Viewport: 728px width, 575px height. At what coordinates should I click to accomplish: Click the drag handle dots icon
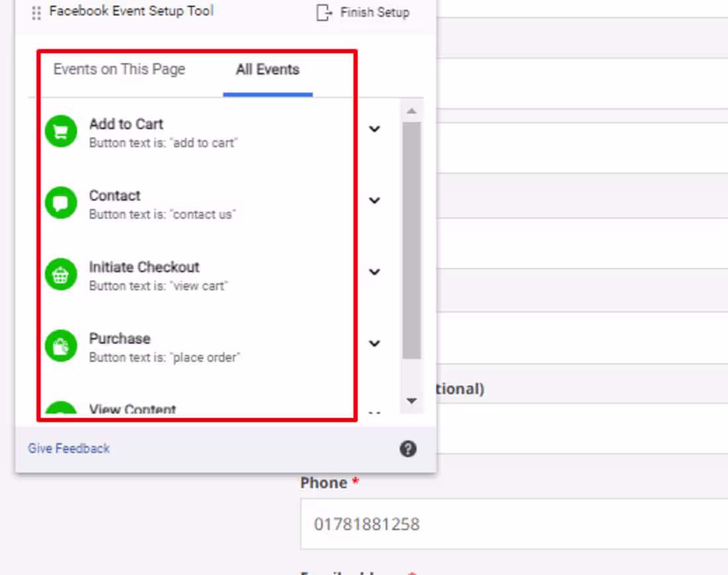click(36, 13)
